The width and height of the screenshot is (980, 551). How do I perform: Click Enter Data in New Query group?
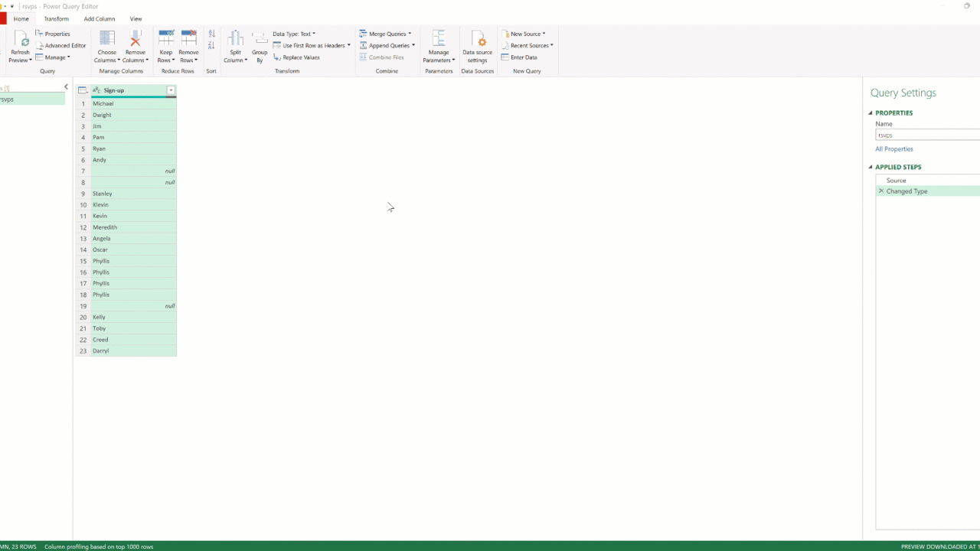[x=519, y=57]
